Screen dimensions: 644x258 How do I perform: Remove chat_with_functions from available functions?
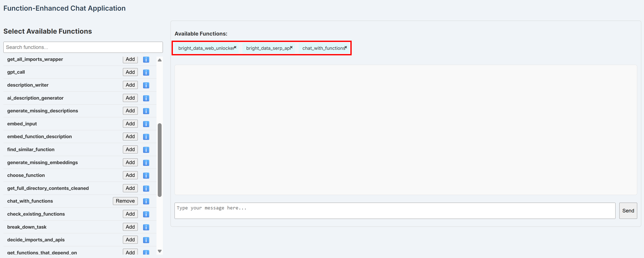[346, 47]
